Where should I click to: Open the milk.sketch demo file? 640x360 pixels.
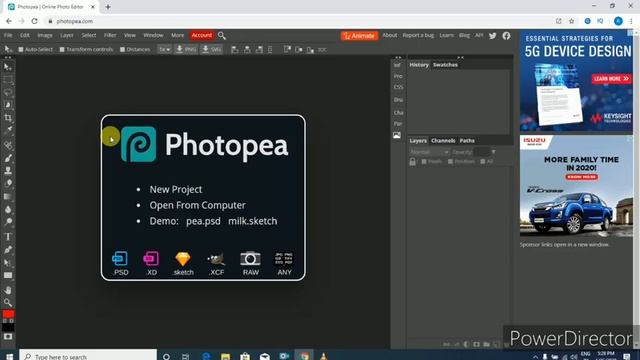point(253,221)
